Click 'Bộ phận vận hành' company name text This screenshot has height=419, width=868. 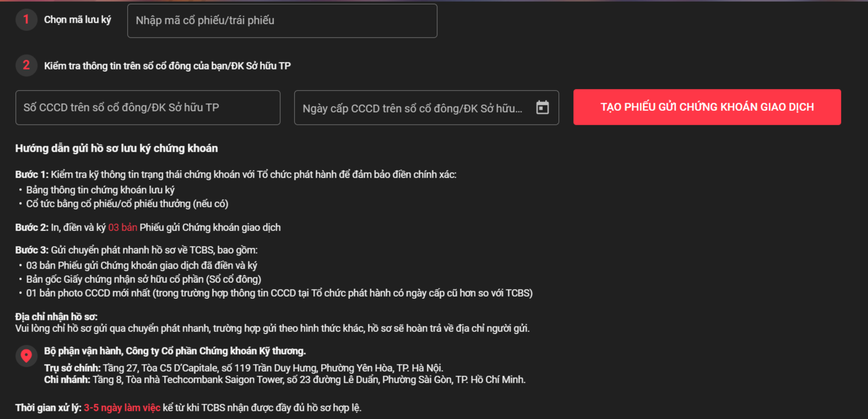175,351
